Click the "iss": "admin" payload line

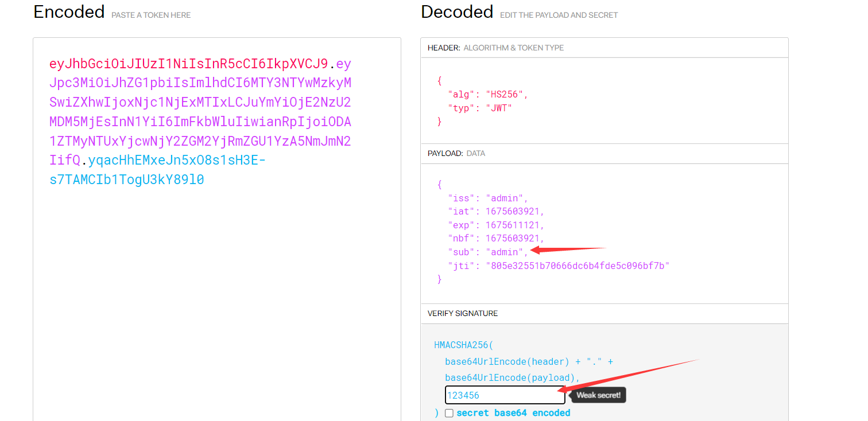(487, 198)
